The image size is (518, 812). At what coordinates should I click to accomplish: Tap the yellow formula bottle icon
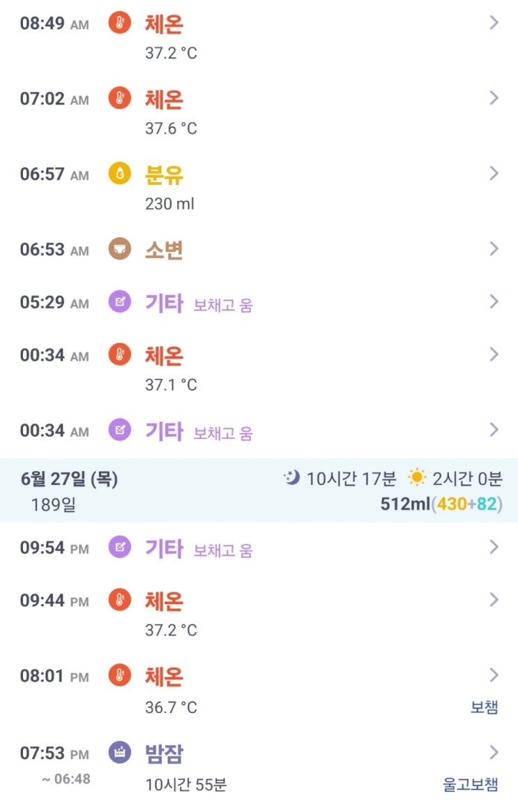coord(120,174)
